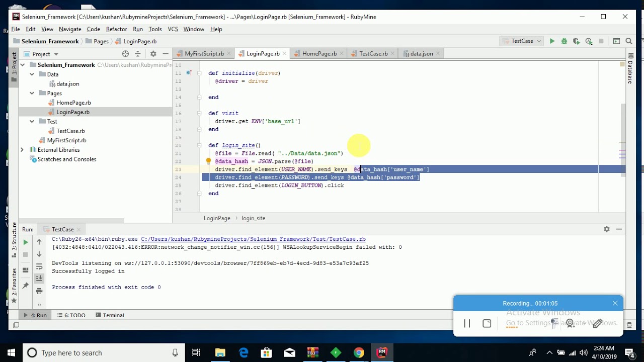This screenshot has width=644, height=362.
Task: Open the VCS menu
Action: click(x=173, y=29)
